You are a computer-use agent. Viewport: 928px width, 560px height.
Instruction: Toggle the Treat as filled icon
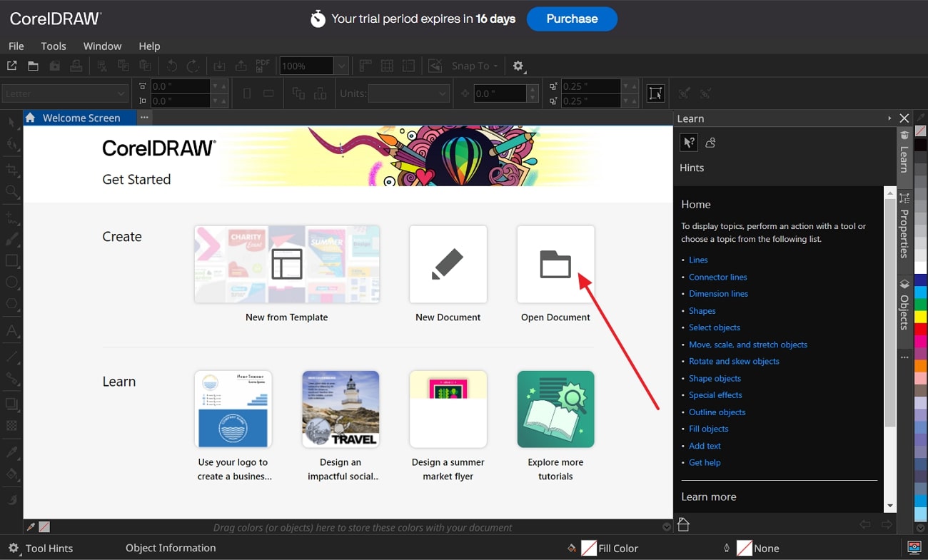coord(655,93)
